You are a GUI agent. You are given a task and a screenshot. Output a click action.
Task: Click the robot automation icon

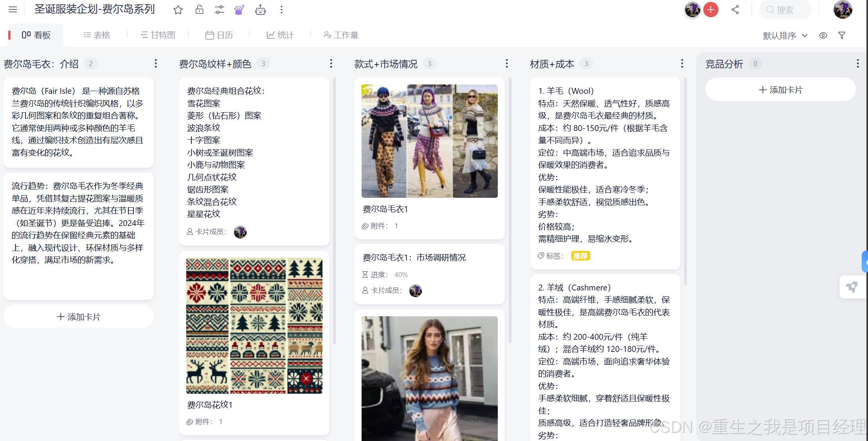click(260, 10)
